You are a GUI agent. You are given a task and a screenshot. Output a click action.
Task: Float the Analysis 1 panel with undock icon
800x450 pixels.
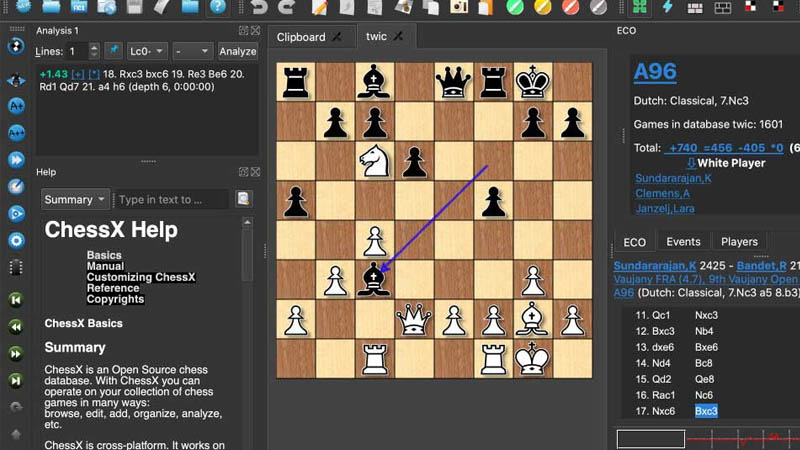click(x=243, y=31)
